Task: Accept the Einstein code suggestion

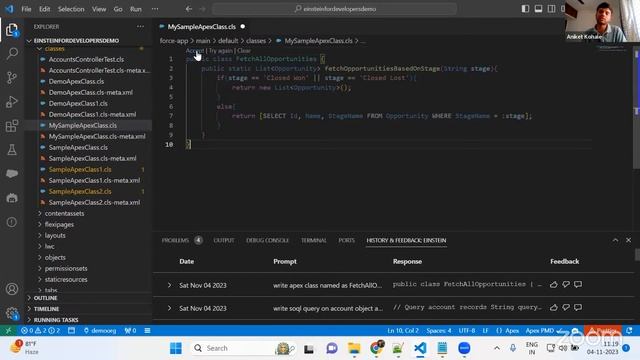Action: coord(194,51)
